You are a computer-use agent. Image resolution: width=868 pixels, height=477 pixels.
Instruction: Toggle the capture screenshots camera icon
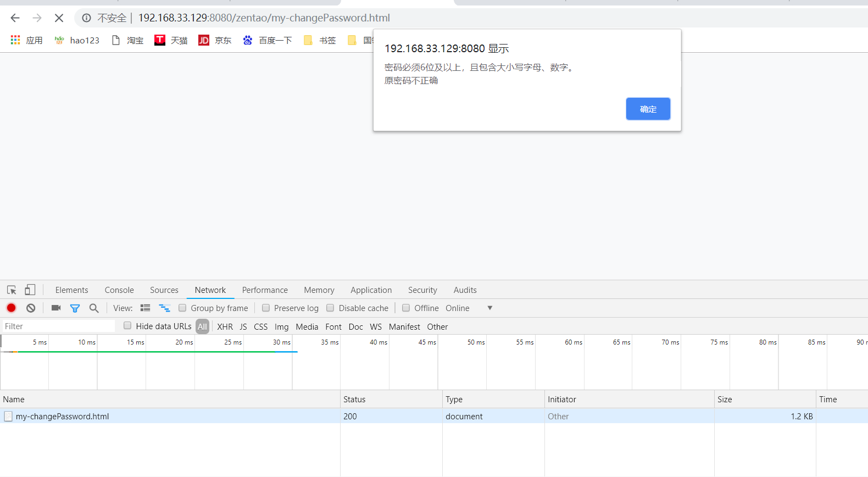[x=55, y=308]
